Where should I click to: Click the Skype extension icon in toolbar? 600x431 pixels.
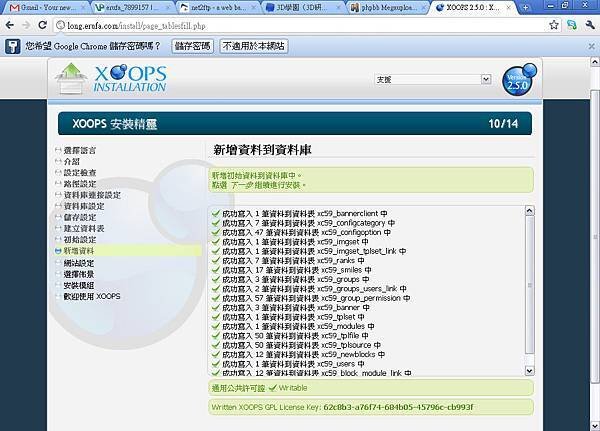pyautogui.click(x=572, y=25)
